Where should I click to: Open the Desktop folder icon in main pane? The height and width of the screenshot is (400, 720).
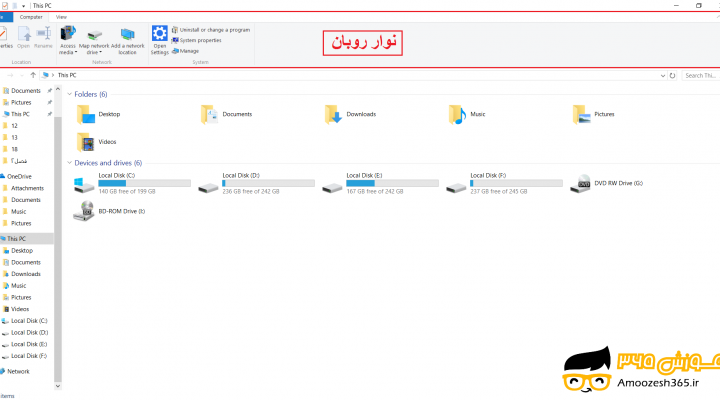point(85,114)
